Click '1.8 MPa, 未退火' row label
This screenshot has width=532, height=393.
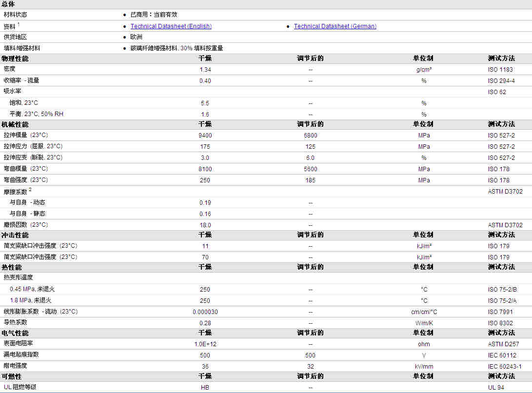coord(31,300)
